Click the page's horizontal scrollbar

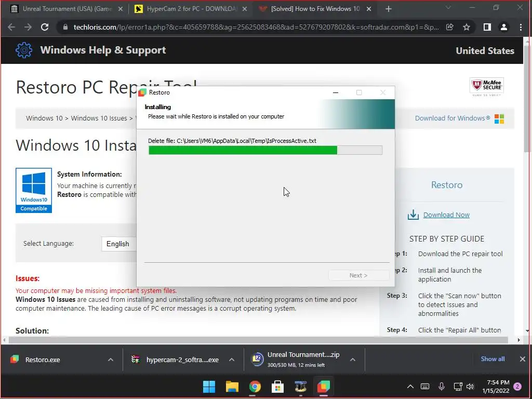258,340
